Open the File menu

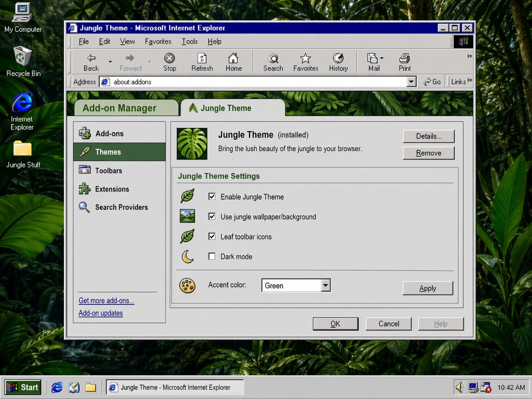tap(84, 41)
